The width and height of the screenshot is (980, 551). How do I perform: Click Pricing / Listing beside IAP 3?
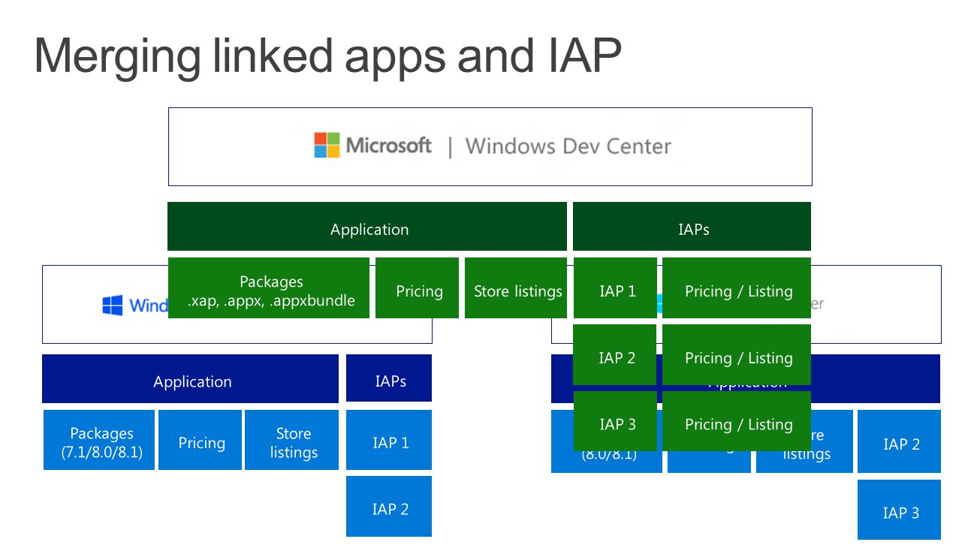point(737,421)
